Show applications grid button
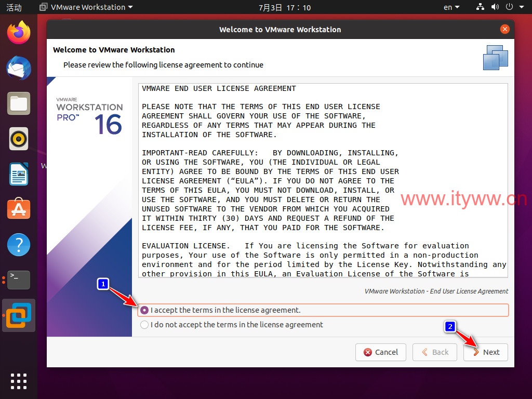 tap(19, 381)
